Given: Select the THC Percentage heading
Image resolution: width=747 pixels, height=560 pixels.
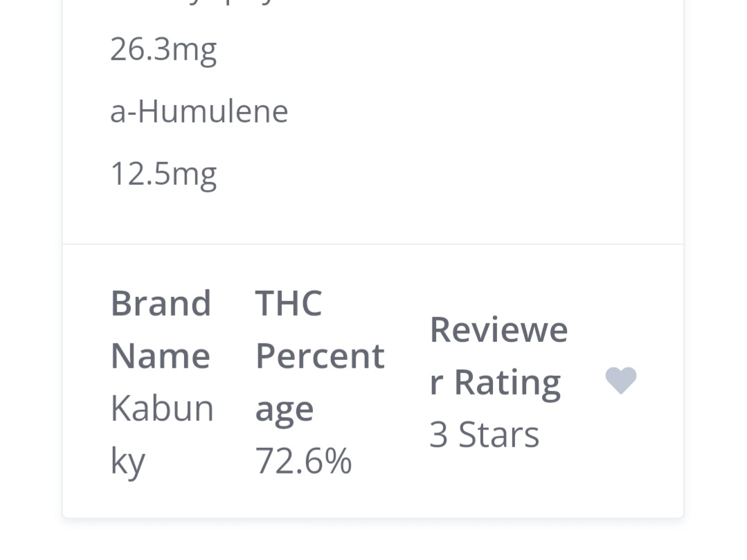Looking at the screenshot, I should click(x=320, y=355).
